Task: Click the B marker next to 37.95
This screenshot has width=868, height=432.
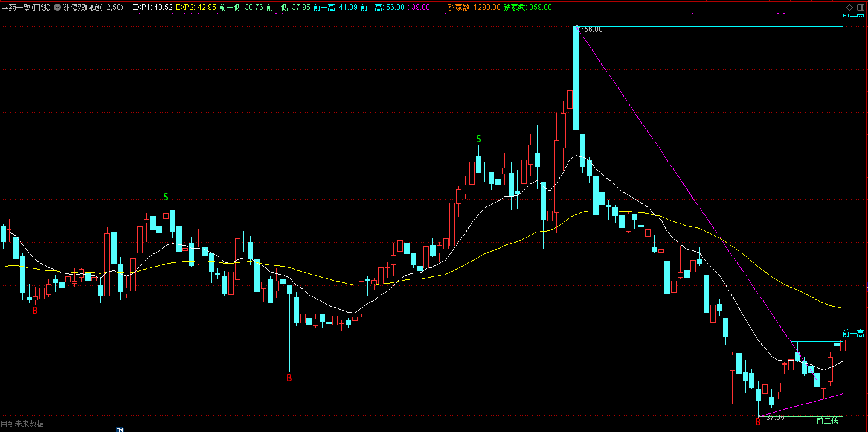Action: pos(757,422)
